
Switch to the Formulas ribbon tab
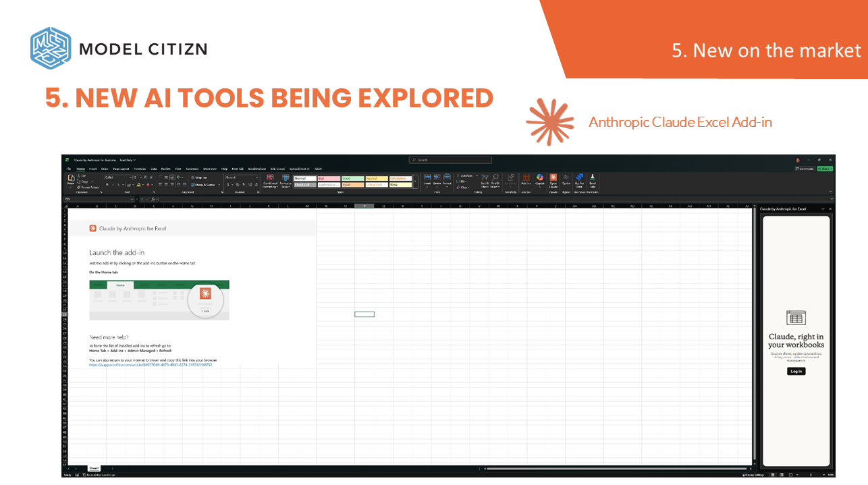[140, 169]
